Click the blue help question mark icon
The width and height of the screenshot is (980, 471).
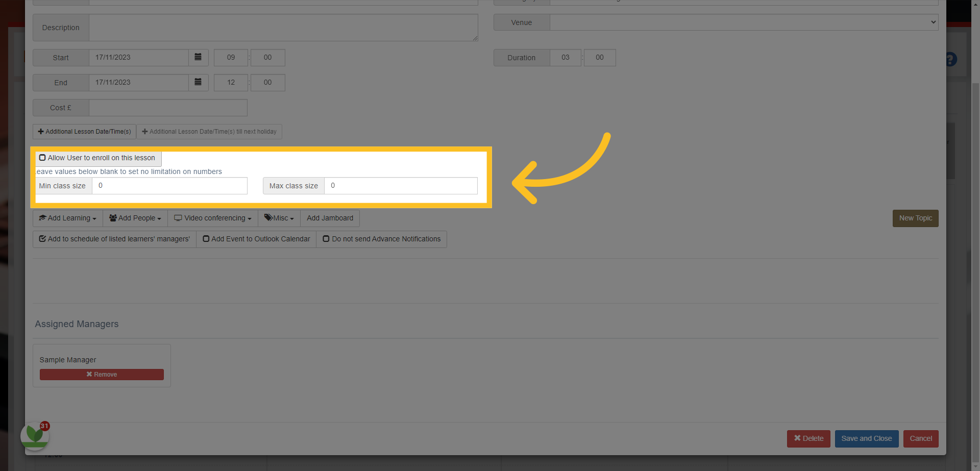950,59
